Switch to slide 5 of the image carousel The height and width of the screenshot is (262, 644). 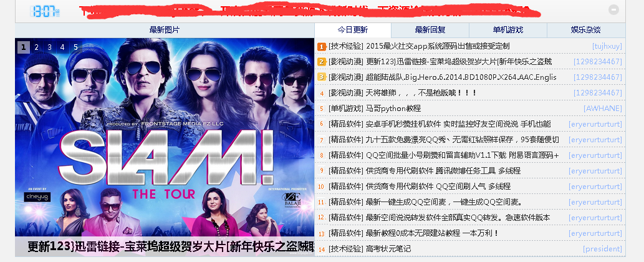[75, 47]
